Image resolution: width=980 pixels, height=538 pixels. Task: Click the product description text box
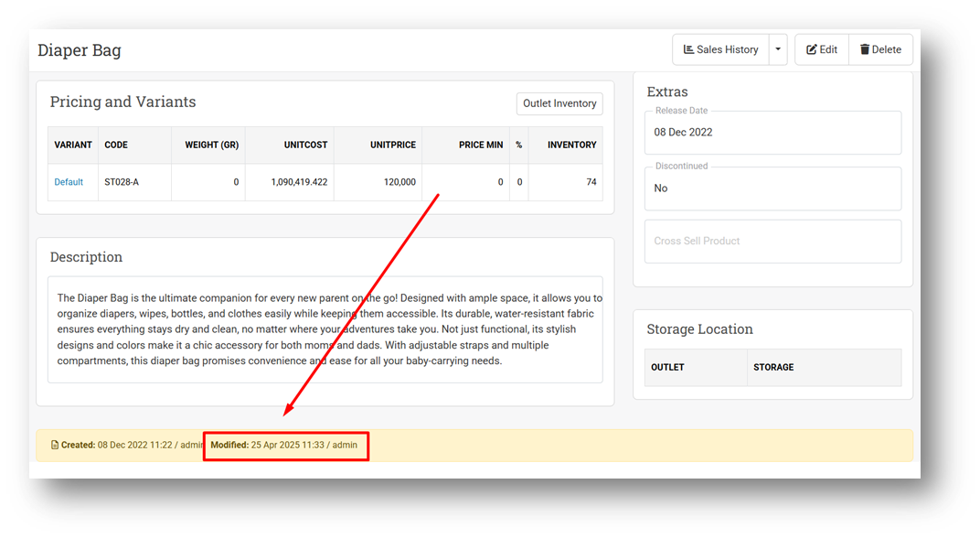pos(325,329)
